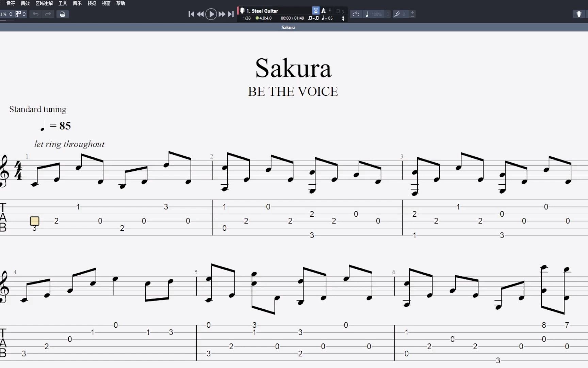Screen dimensions: 588x368
Task: Click the redo icon
Action: [48, 14]
